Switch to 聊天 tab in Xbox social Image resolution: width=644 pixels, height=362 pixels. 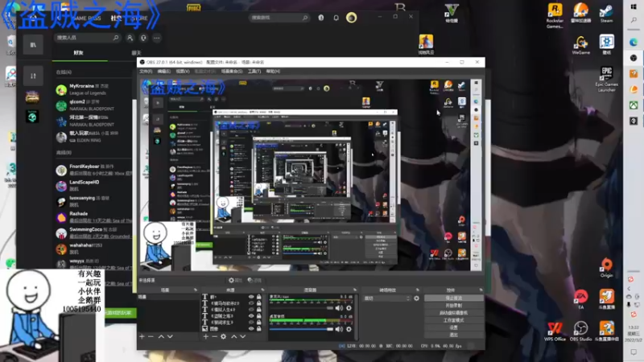click(136, 53)
